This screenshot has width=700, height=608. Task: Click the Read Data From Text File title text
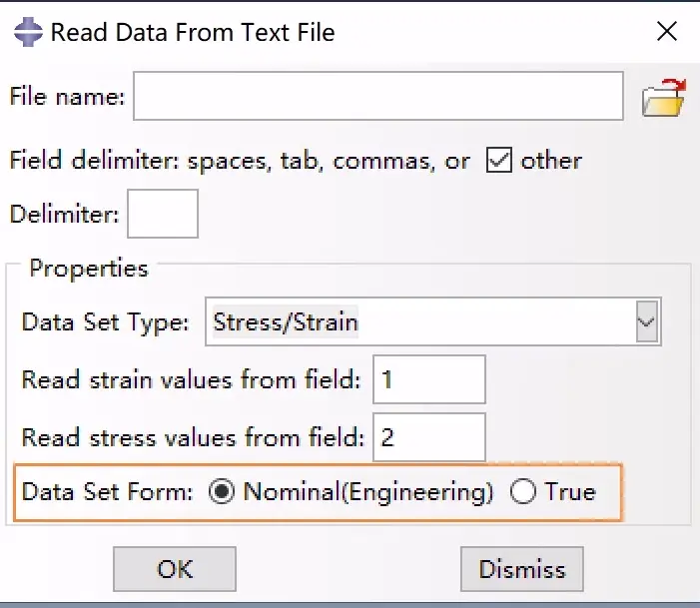[x=193, y=32]
